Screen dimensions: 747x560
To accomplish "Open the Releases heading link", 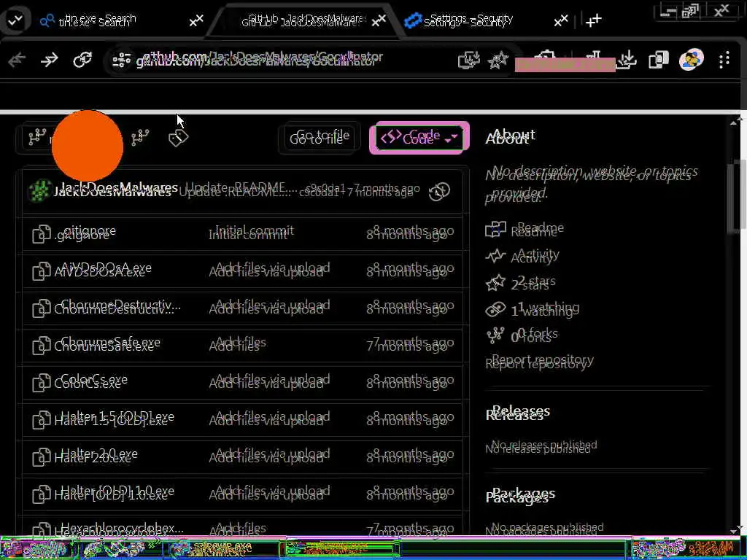I will click(517, 413).
